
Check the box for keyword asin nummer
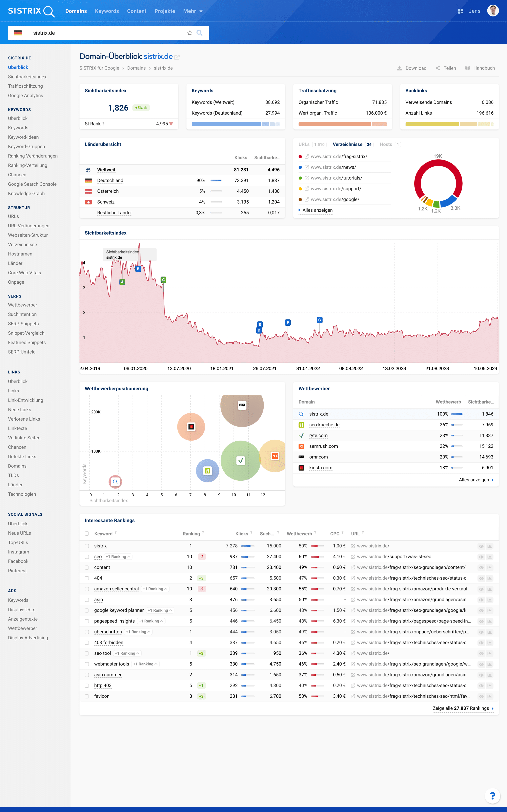(x=87, y=675)
